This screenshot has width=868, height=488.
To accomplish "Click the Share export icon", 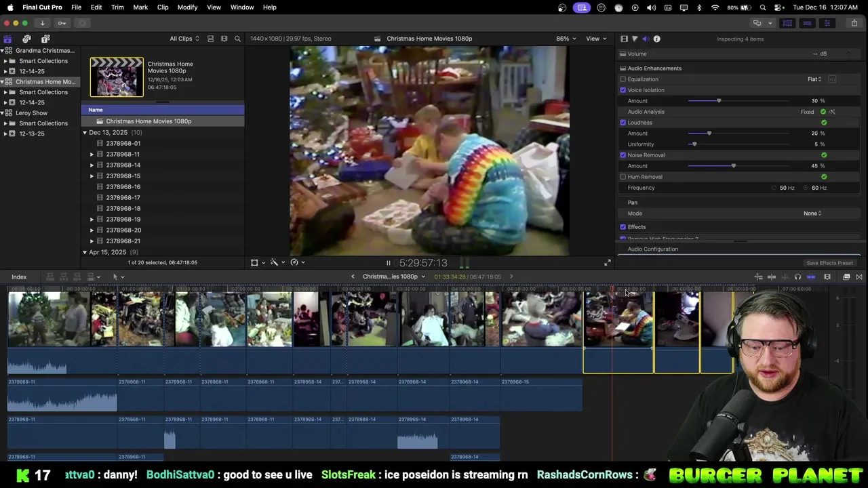I will [854, 23].
